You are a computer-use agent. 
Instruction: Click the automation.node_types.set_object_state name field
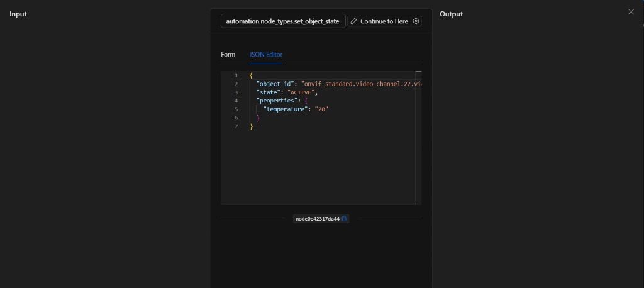pyautogui.click(x=283, y=21)
